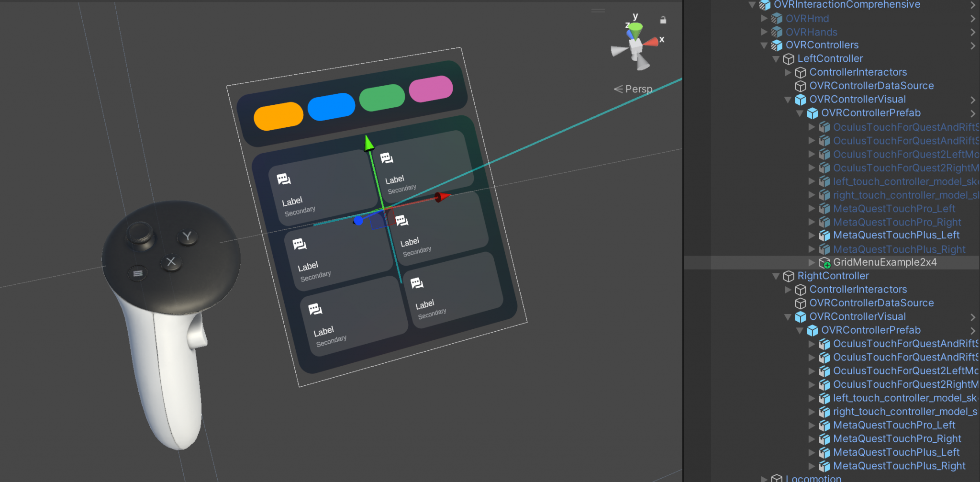
Task: Click the bottom-right Label card chat icon
Action: coord(417,283)
